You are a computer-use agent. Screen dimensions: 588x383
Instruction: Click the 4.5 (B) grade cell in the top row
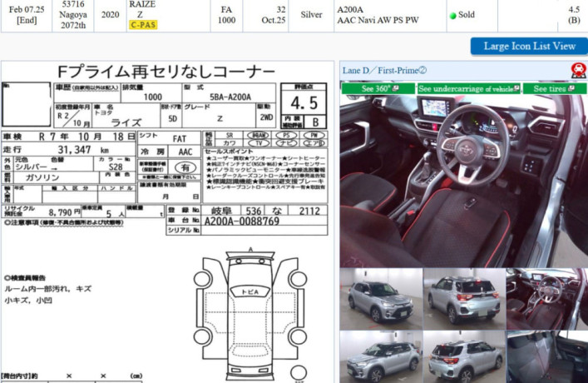click(574, 15)
